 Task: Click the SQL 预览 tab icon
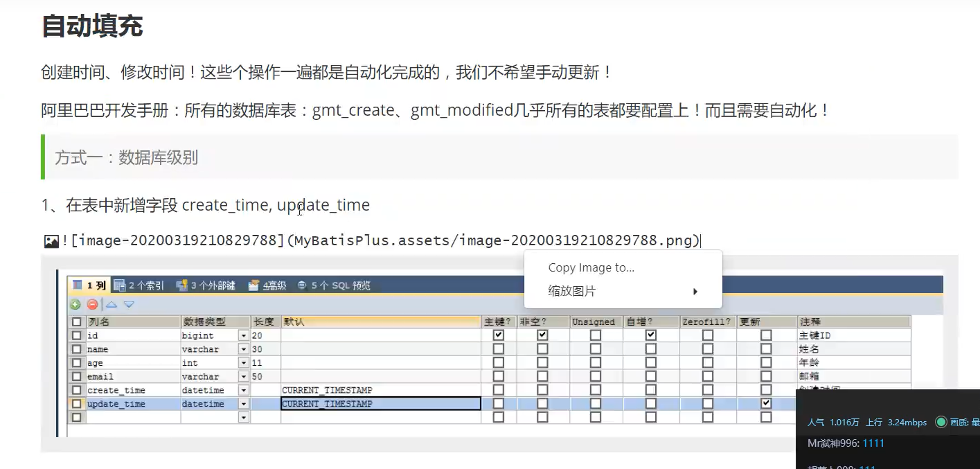[x=302, y=285]
